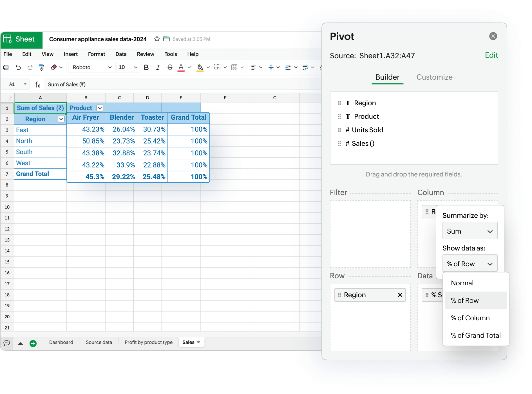The height and width of the screenshot is (394, 532).
Task: Open the Sales sheet tab arrow menu
Action: (199, 342)
